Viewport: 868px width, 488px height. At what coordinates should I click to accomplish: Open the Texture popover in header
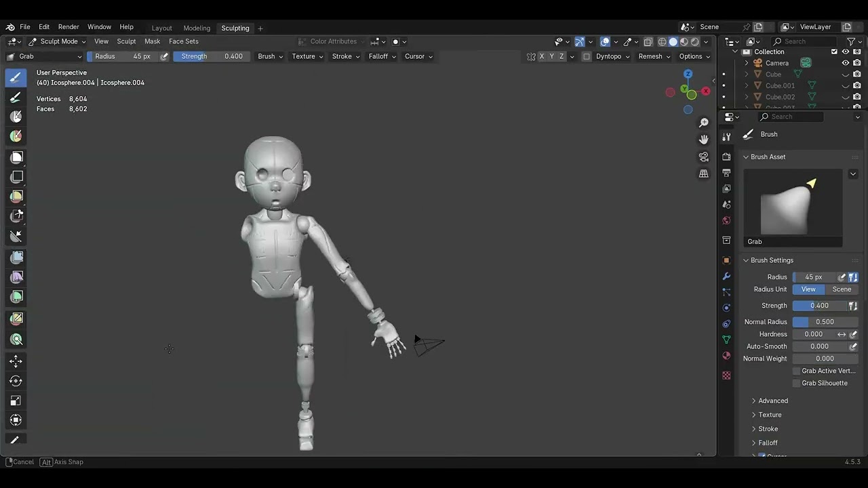307,56
